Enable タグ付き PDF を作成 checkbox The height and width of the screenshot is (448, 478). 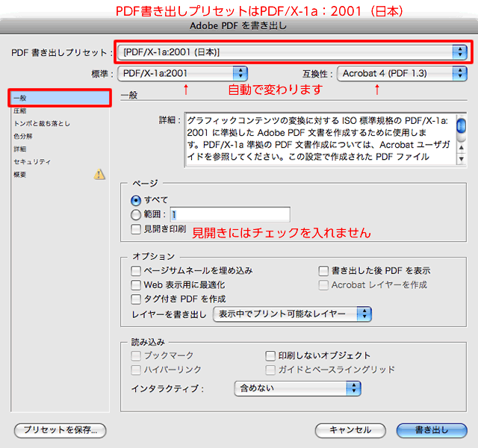tap(136, 299)
